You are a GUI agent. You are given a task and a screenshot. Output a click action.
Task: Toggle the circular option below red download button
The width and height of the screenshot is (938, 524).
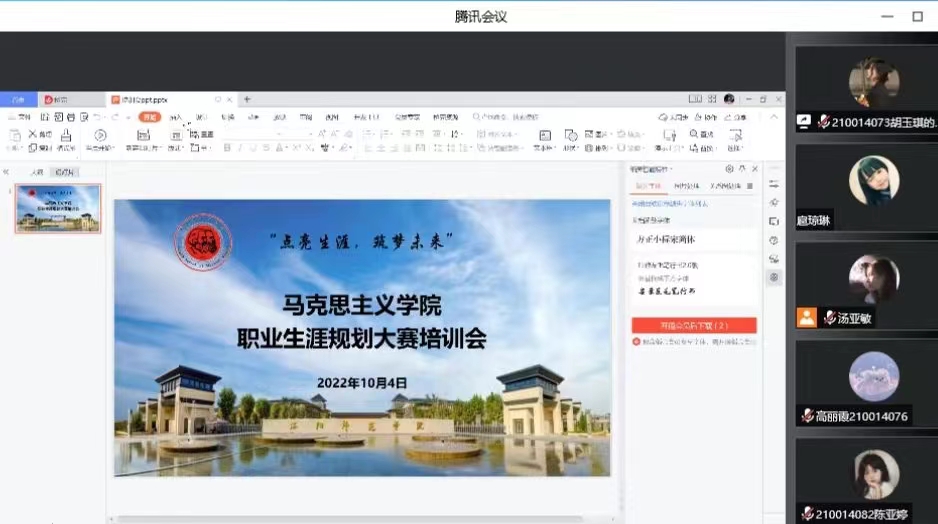(x=636, y=342)
